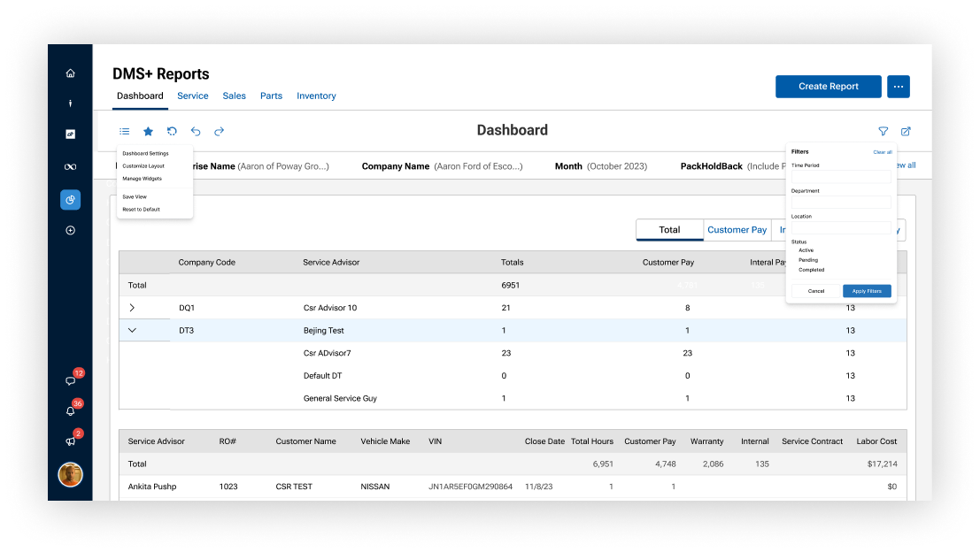The image size is (980, 552).
Task: Click the Time Period filter field
Action: [x=841, y=177]
